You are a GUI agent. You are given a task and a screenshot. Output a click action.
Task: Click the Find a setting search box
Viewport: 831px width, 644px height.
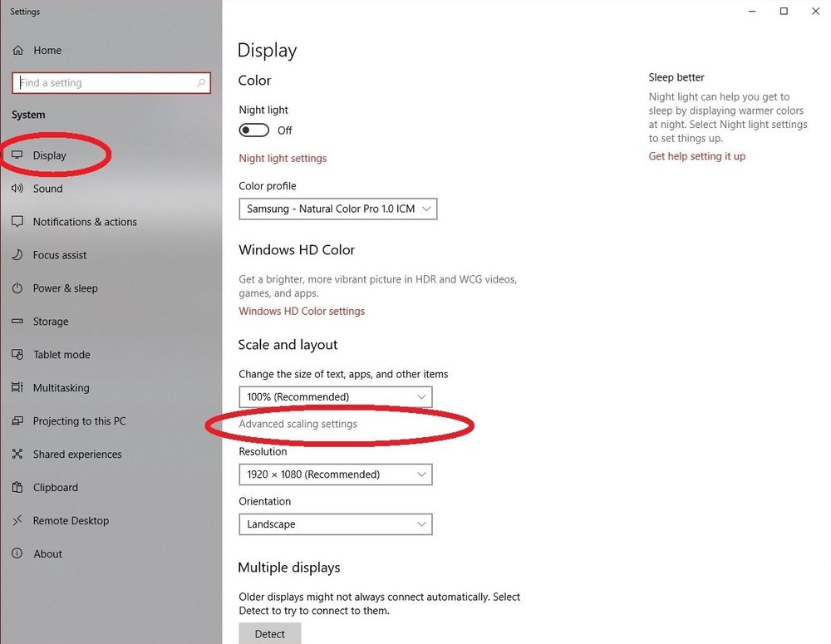pyautogui.click(x=104, y=83)
